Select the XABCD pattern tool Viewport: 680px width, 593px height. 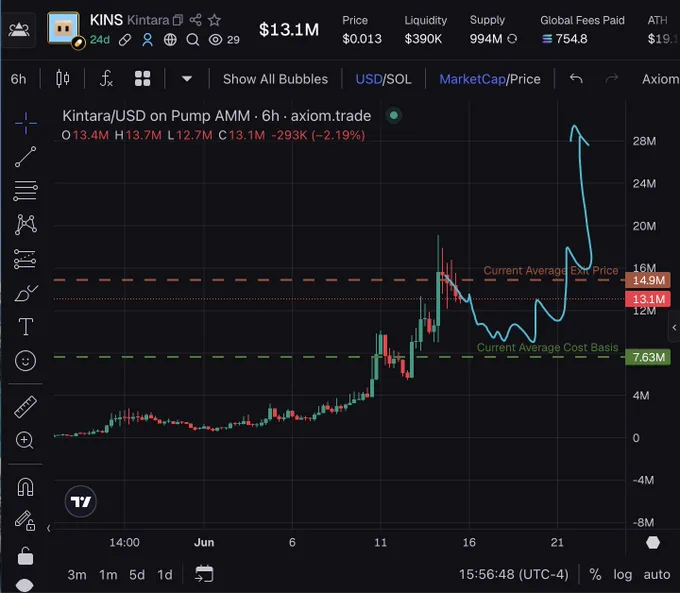26,224
